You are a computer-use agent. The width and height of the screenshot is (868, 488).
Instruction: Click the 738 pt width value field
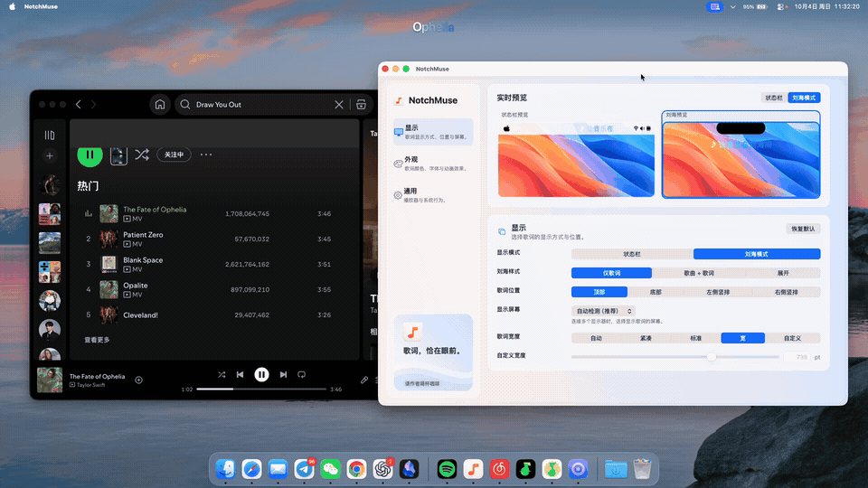[797, 358]
